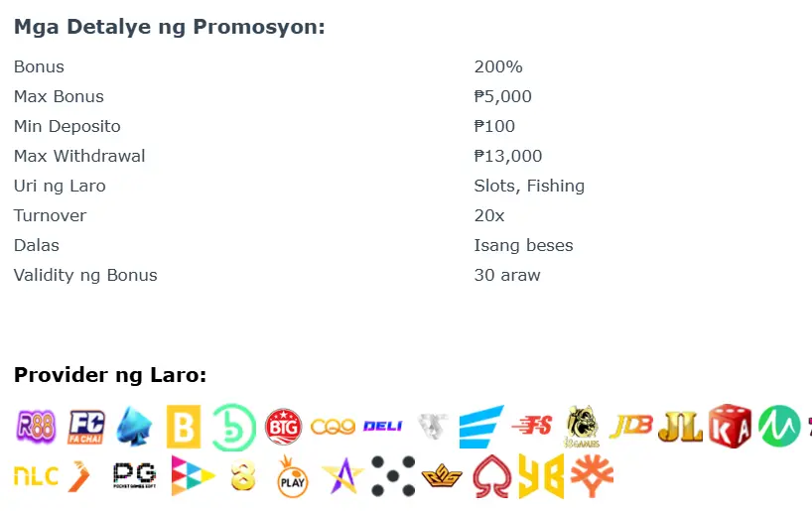The width and height of the screenshot is (812, 511).
Task: Select the orange PLAY provider icon
Action: [293, 476]
